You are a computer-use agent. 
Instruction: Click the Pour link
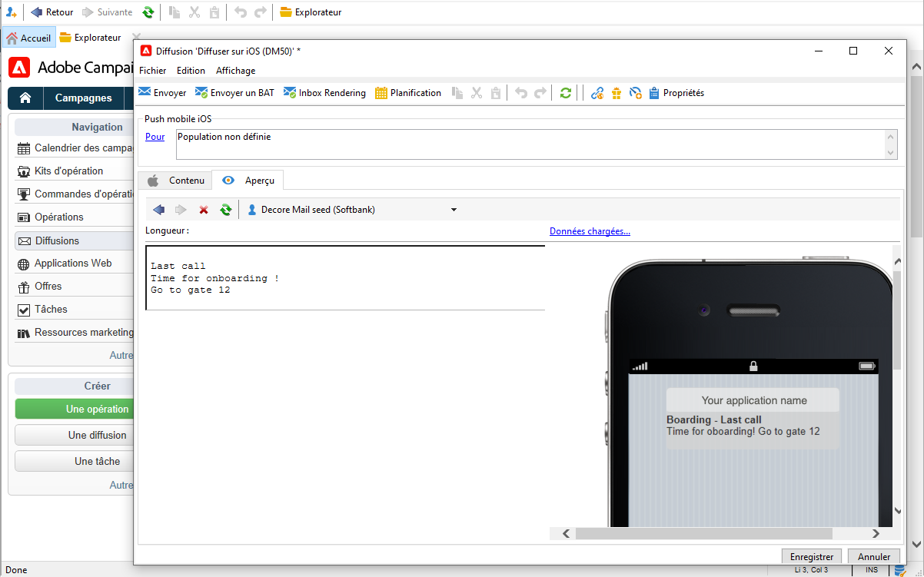tap(155, 137)
